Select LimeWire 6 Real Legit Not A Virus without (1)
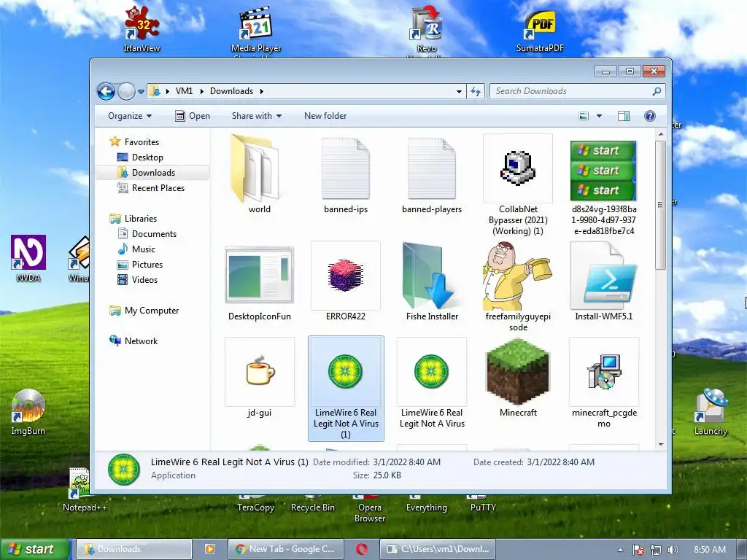 432,383
